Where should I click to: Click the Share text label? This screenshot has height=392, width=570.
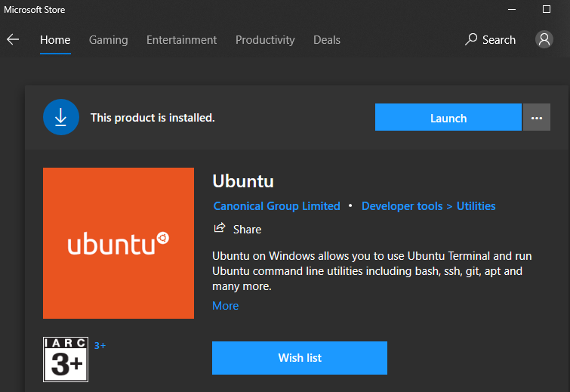[x=247, y=230]
